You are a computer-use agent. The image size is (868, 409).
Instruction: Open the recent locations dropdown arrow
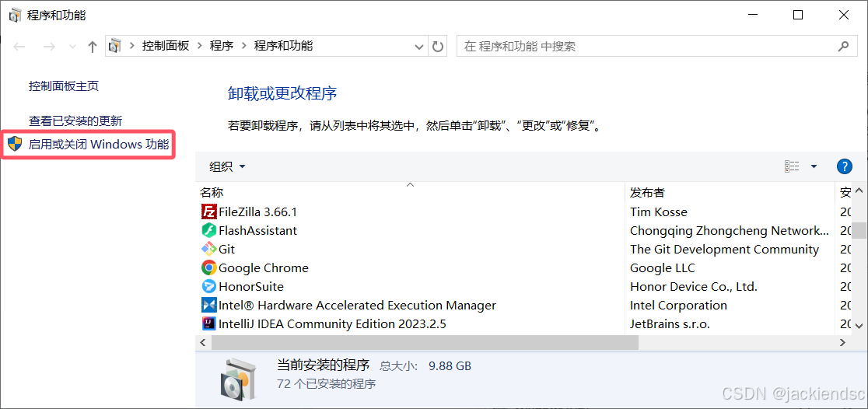[72, 47]
